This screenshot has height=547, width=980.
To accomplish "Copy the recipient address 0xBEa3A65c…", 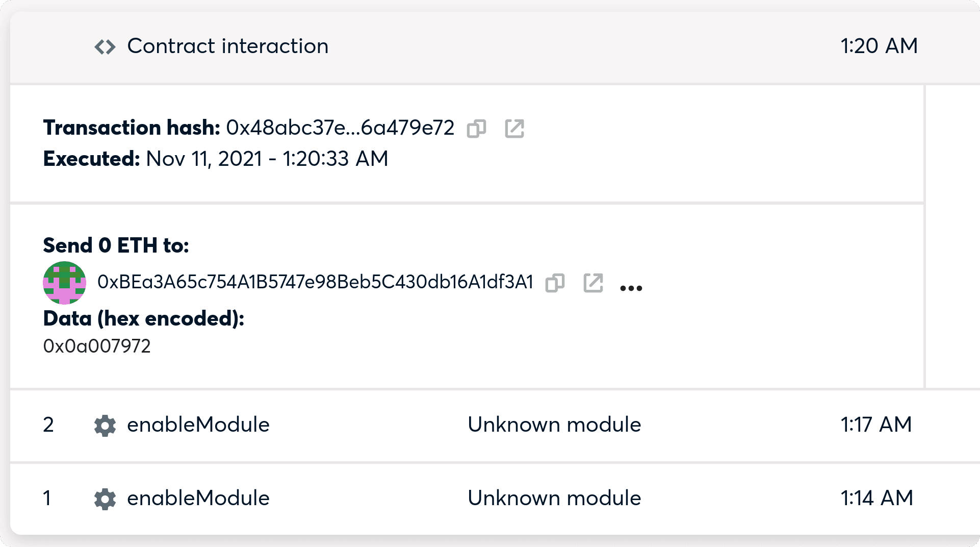I will pyautogui.click(x=555, y=283).
